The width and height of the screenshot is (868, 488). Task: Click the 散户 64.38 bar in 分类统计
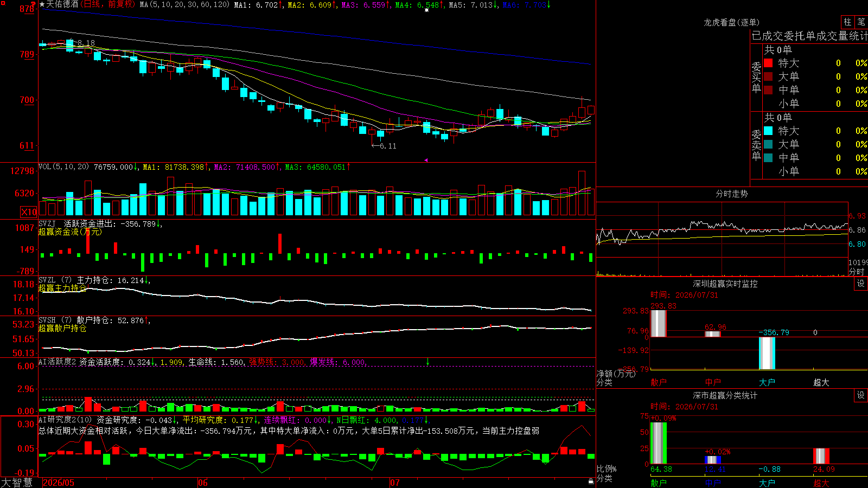[658, 443]
